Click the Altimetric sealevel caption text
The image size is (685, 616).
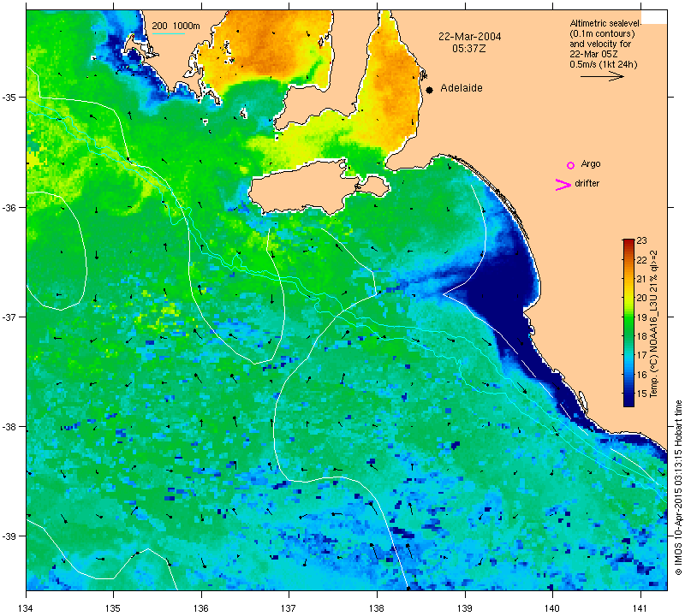coord(605,44)
